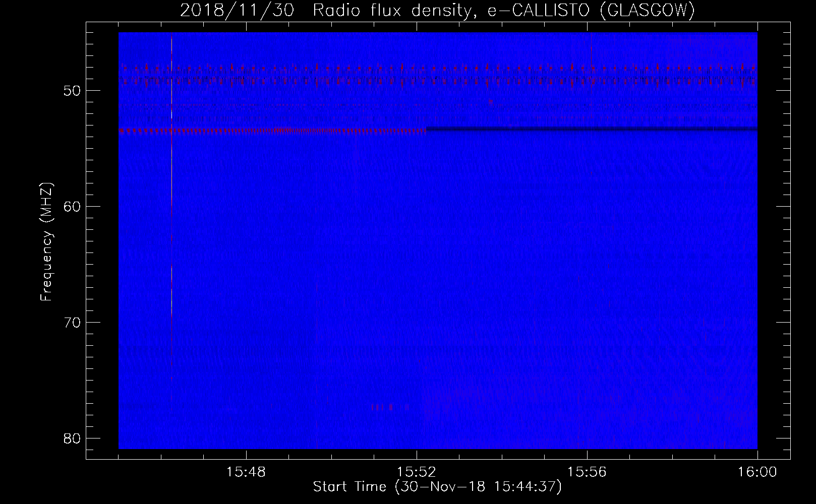This screenshot has height=504, width=816.
Task: Click the Frequency (MHZ) axis label
Action: [46, 241]
